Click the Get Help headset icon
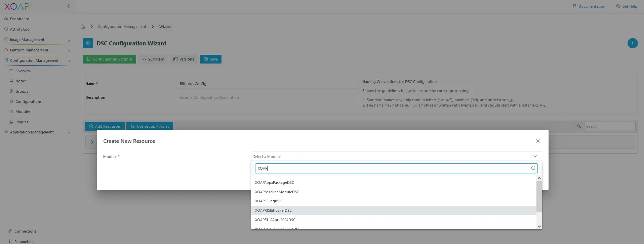This screenshot has height=244, width=644. coord(618,6)
